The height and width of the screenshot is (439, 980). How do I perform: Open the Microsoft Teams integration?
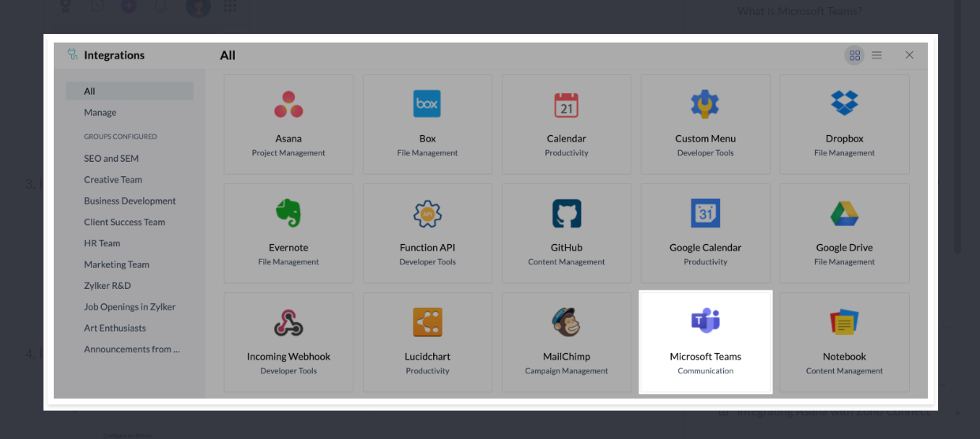[x=706, y=342]
